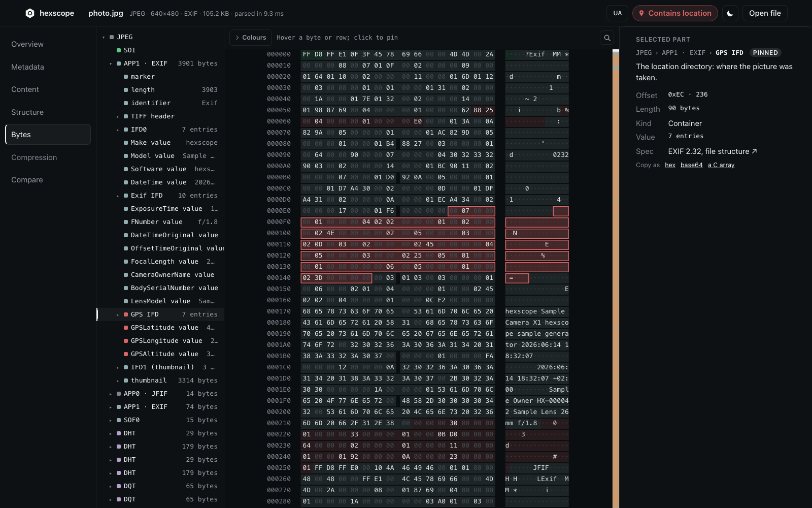The height and width of the screenshot is (508, 812).
Task: Toggle dark mode moon icon
Action: click(730, 13)
